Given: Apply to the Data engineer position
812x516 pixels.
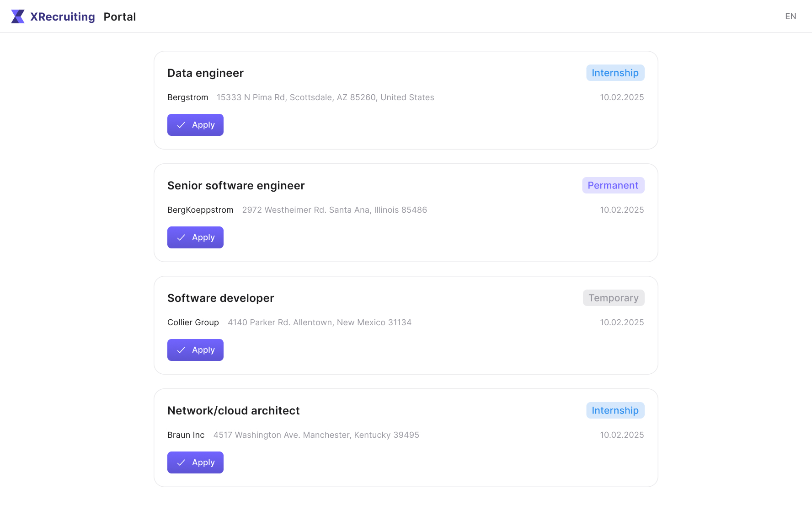Looking at the screenshot, I should pos(195,125).
